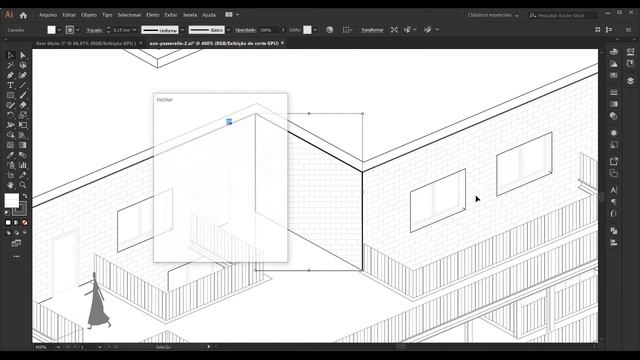This screenshot has width=640, height=360.
Task: Set paint mode to None
Action: tap(24, 222)
